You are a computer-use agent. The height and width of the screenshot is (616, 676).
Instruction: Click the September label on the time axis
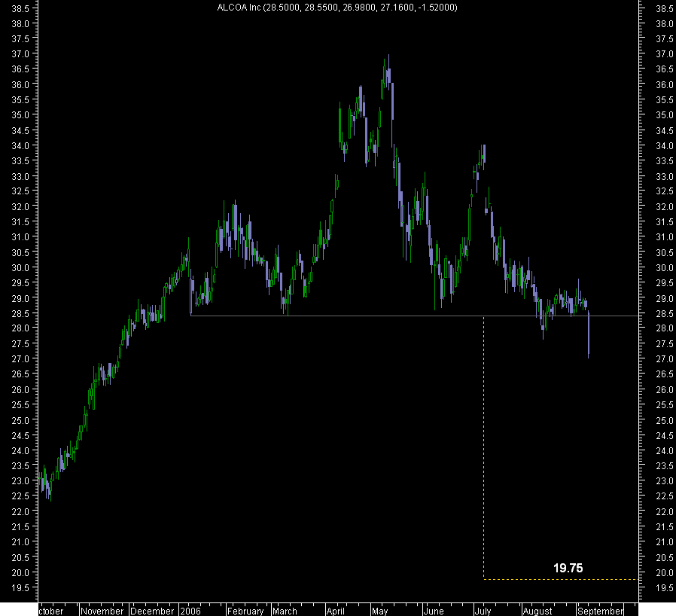coord(600,611)
